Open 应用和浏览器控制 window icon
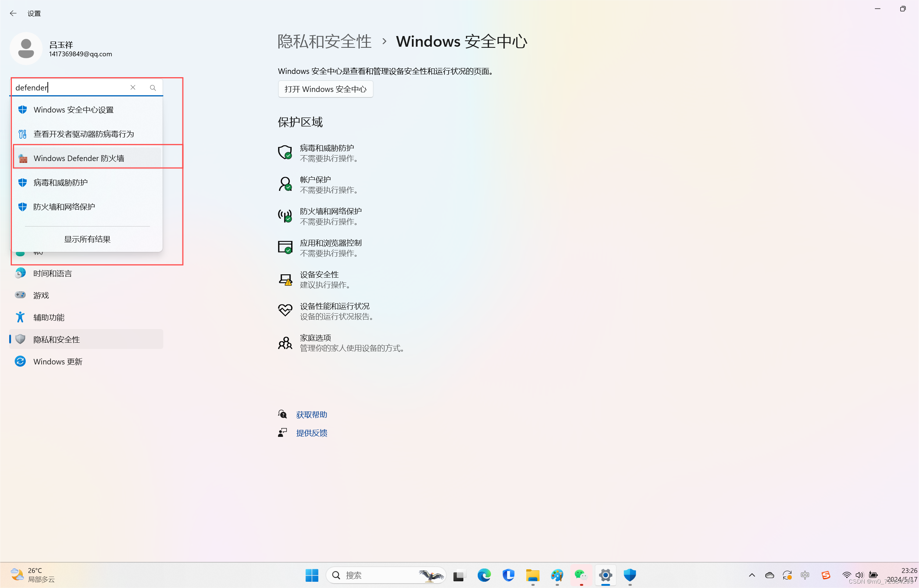This screenshot has width=919, height=588. pyautogui.click(x=285, y=248)
